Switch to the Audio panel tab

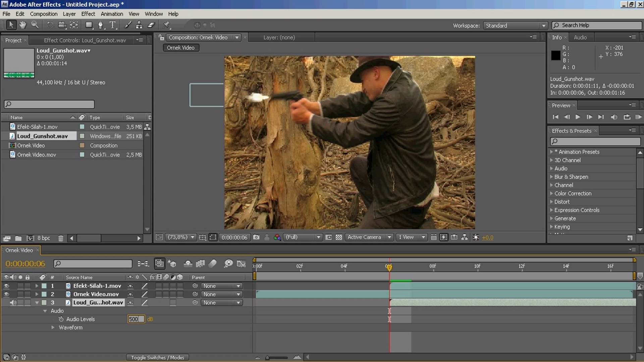coord(580,37)
